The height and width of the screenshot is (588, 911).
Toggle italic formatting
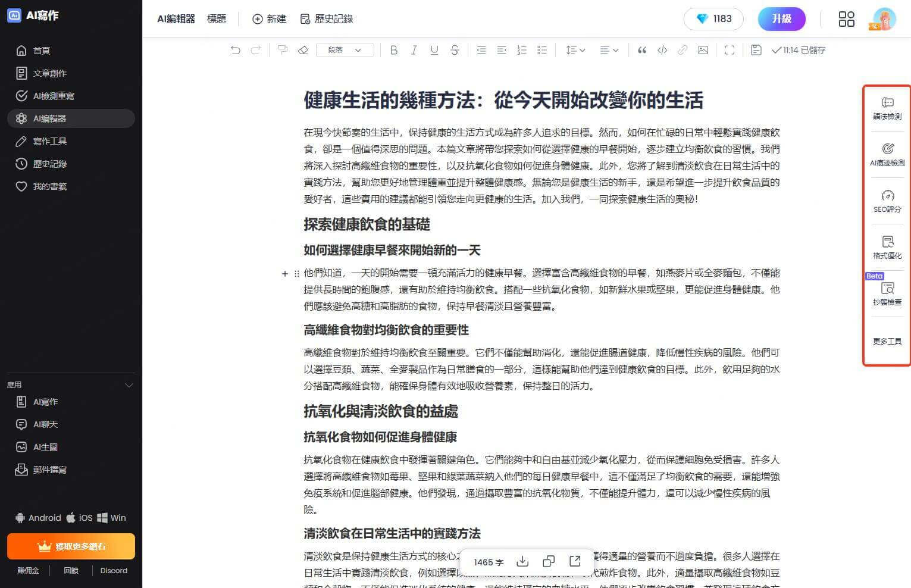(x=414, y=50)
